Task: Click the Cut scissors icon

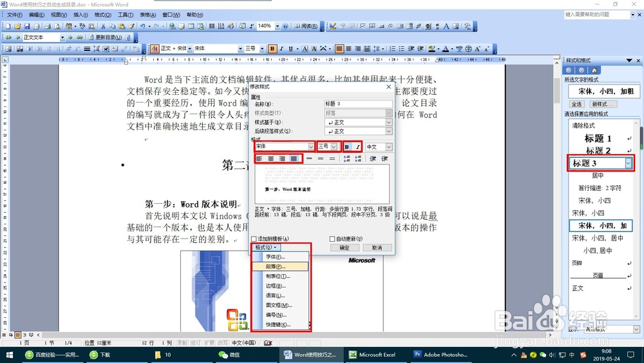Action: [103, 26]
